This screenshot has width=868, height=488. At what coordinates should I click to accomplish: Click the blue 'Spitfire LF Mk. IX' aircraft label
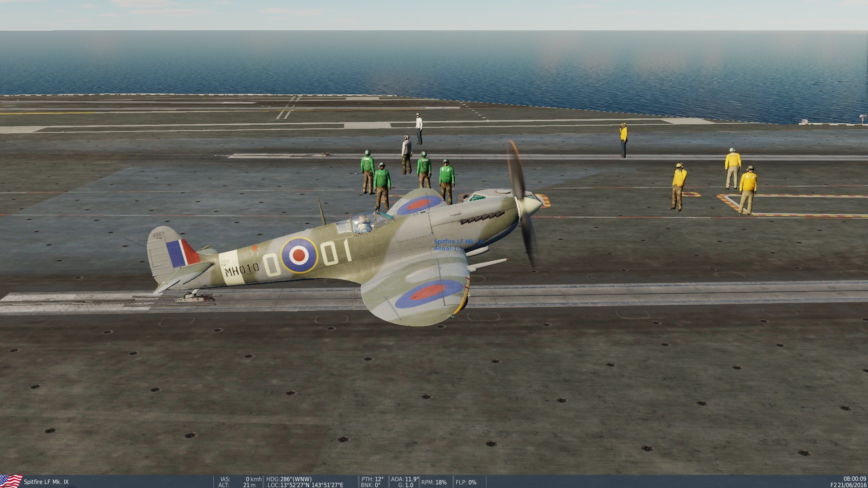click(x=458, y=242)
